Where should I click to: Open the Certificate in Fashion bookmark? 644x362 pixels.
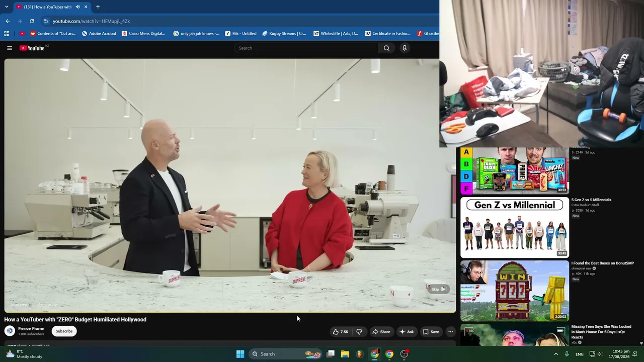coord(388,34)
